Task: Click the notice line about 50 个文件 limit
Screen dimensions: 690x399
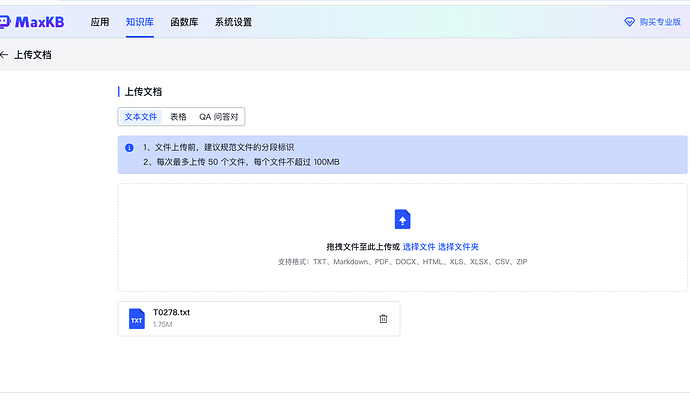Action: (x=241, y=162)
